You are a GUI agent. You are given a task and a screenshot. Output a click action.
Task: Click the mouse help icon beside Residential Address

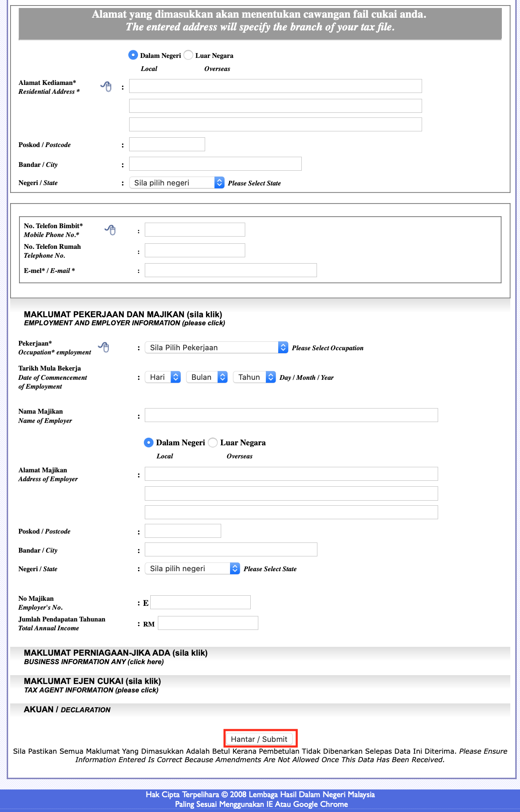tap(106, 87)
